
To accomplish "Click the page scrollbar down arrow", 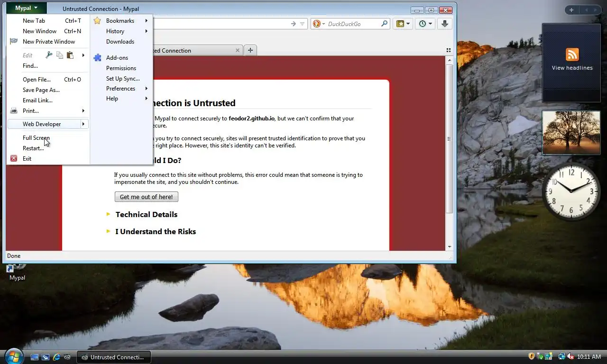I will point(449,247).
